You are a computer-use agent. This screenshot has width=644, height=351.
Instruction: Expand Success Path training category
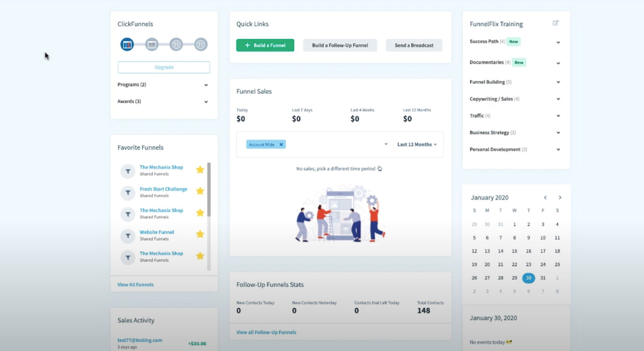(x=558, y=42)
